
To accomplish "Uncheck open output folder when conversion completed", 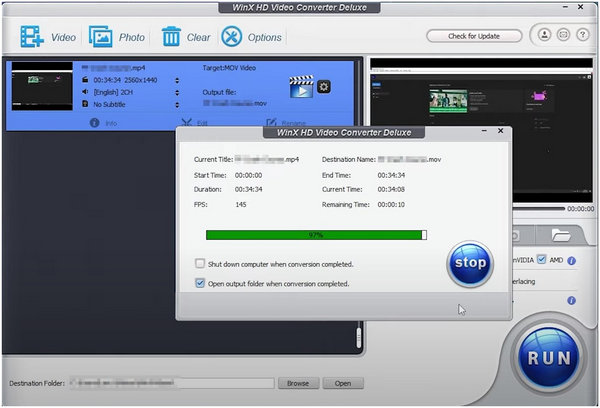I will pyautogui.click(x=200, y=283).
